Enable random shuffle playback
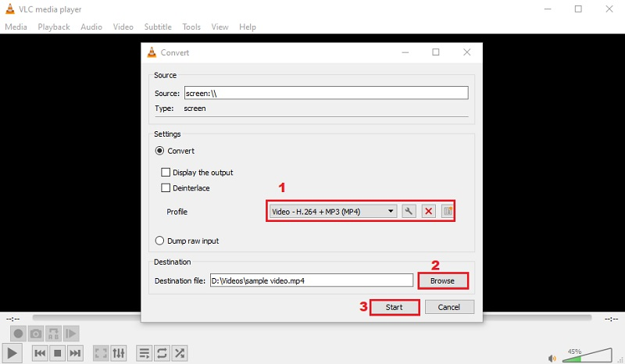Screen dimensions: 625x364 click(x=180, y=353)
